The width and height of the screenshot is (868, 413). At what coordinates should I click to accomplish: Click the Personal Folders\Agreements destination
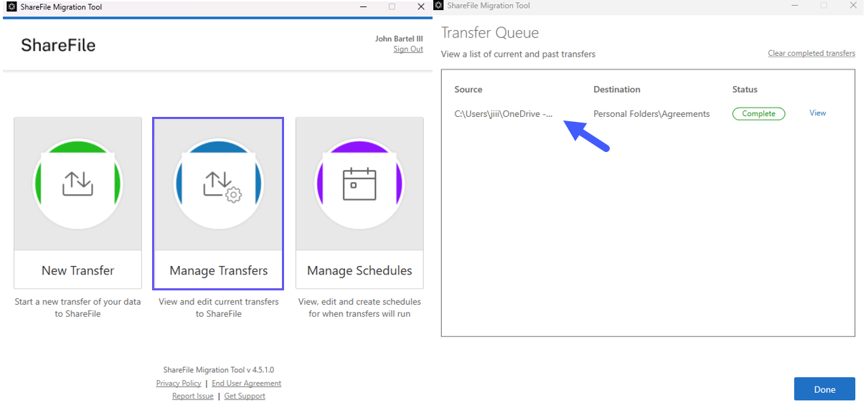click(651, 114)
